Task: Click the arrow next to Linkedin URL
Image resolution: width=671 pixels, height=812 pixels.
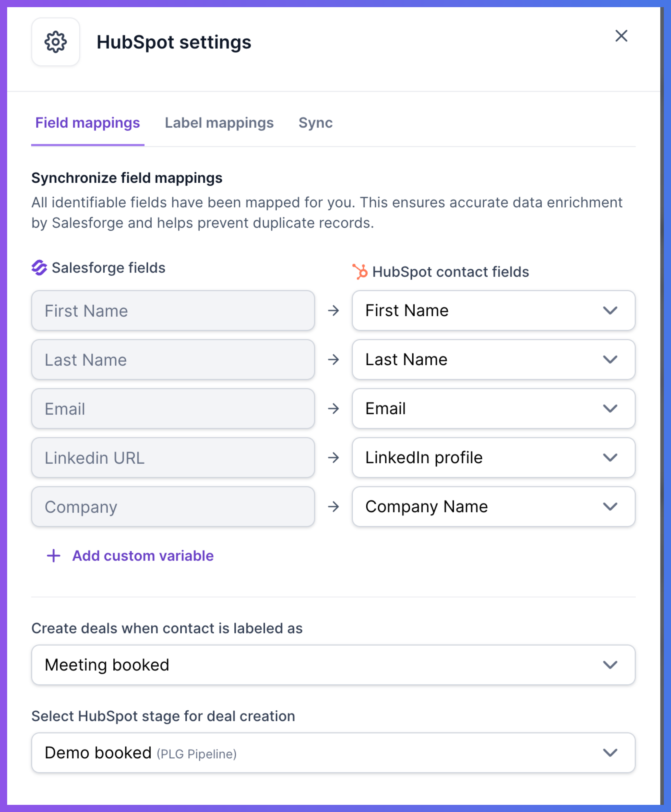Action: 333,458
